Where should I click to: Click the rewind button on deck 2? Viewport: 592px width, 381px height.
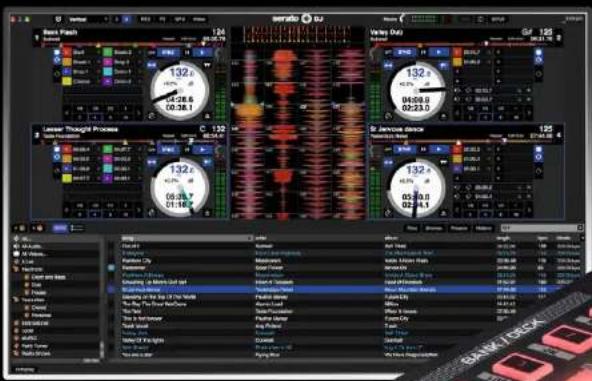pyautogui.click(x=388, y=65)
